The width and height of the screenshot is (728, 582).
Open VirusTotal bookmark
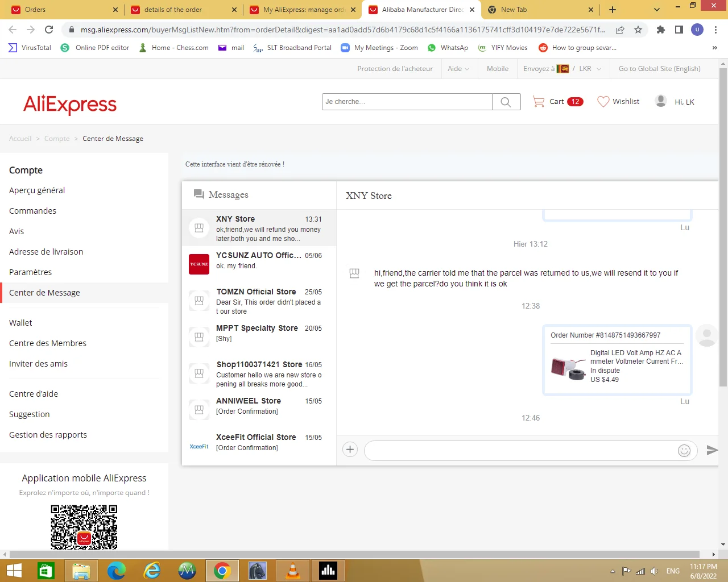click(30, 48)
